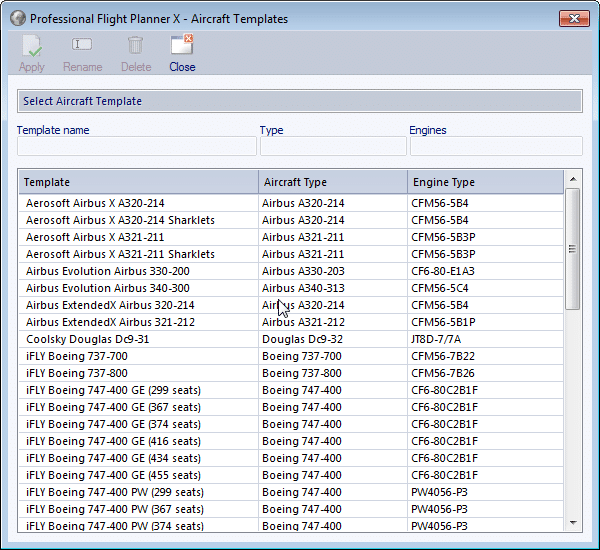
Task: Sort by Aircraft Type column header
Action: [x=332, y=182]
